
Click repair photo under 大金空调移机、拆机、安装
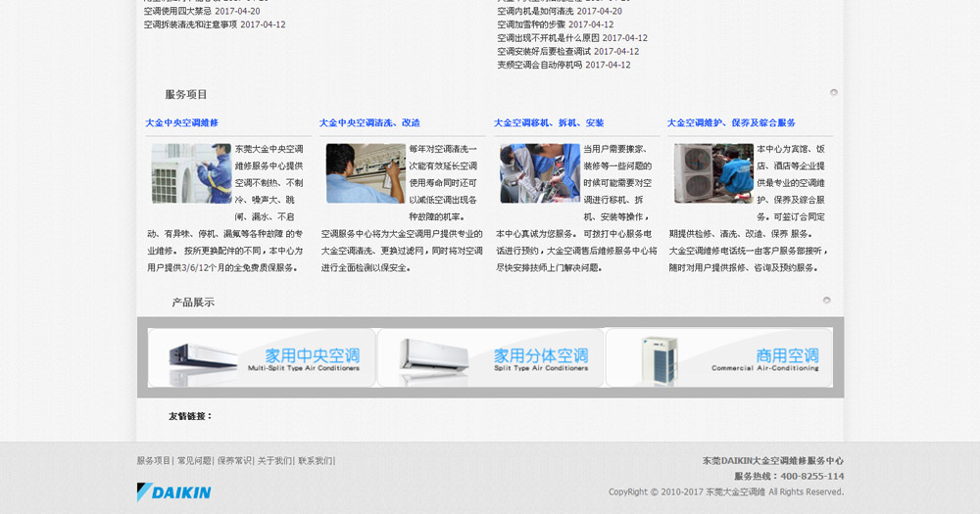[540, 173]
